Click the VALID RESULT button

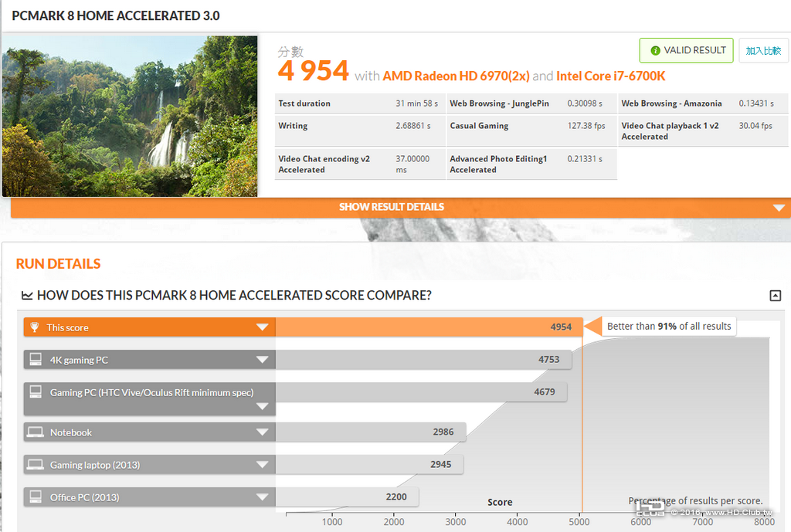[686, 50]
